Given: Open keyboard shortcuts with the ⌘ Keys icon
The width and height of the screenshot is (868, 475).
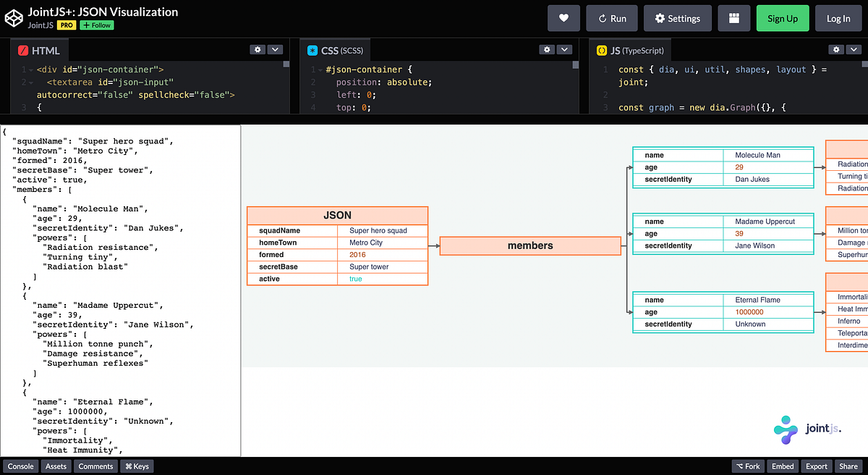Looking at the screenshot, I should pos(137,466).
